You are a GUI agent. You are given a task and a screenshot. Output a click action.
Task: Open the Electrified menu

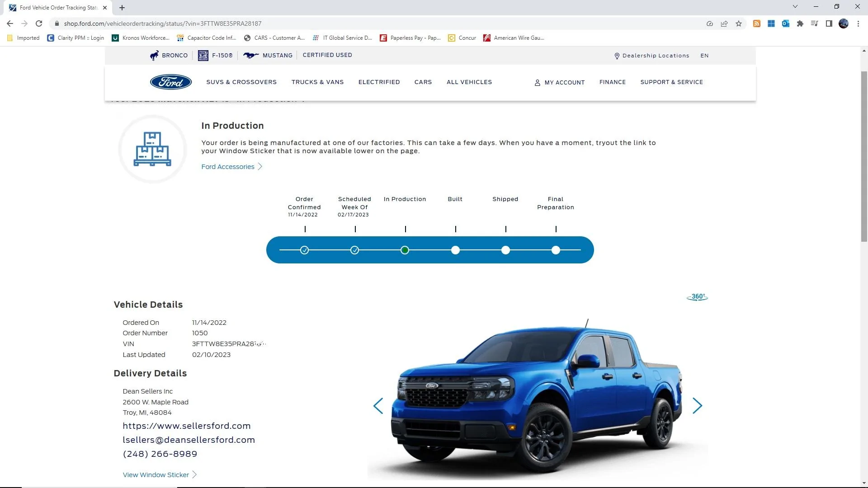379,82
